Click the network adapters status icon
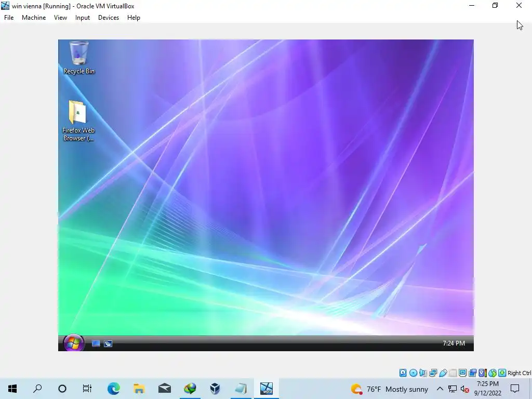 [433, 373]
